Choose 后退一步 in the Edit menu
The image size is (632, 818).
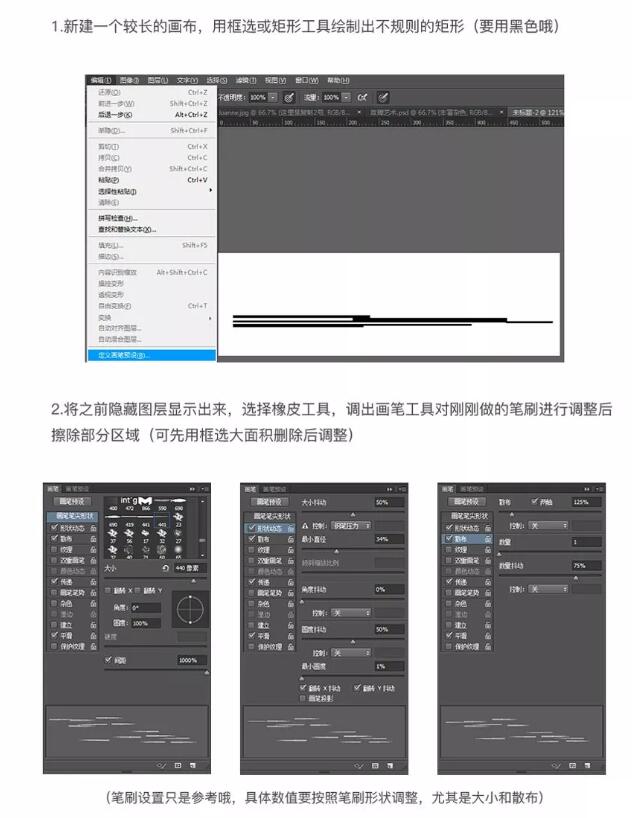pos(151,115)
